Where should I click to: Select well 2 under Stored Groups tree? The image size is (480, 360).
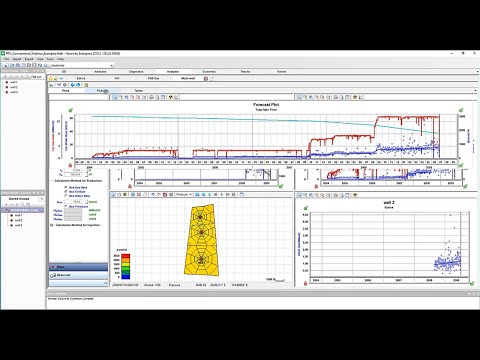[17, 220]
